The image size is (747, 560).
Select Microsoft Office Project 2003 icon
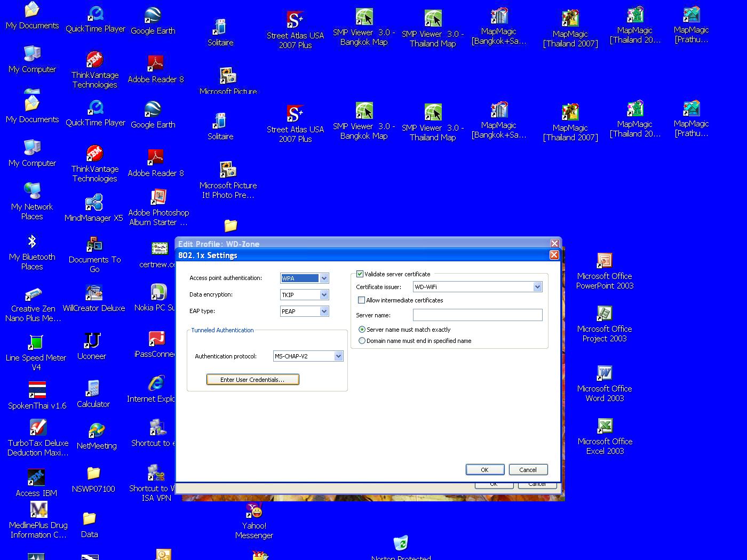click(x=605, y=314)
